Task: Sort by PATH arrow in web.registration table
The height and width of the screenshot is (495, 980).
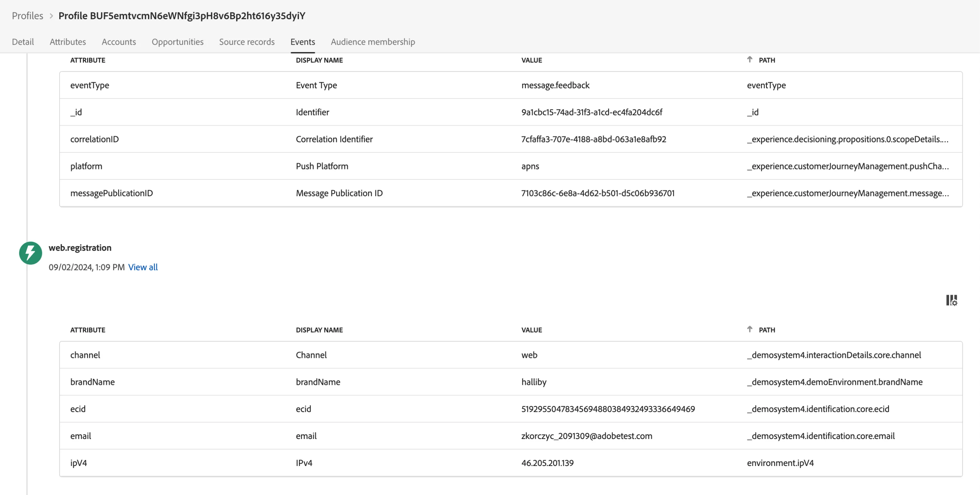Action: (x=749, y=329)
